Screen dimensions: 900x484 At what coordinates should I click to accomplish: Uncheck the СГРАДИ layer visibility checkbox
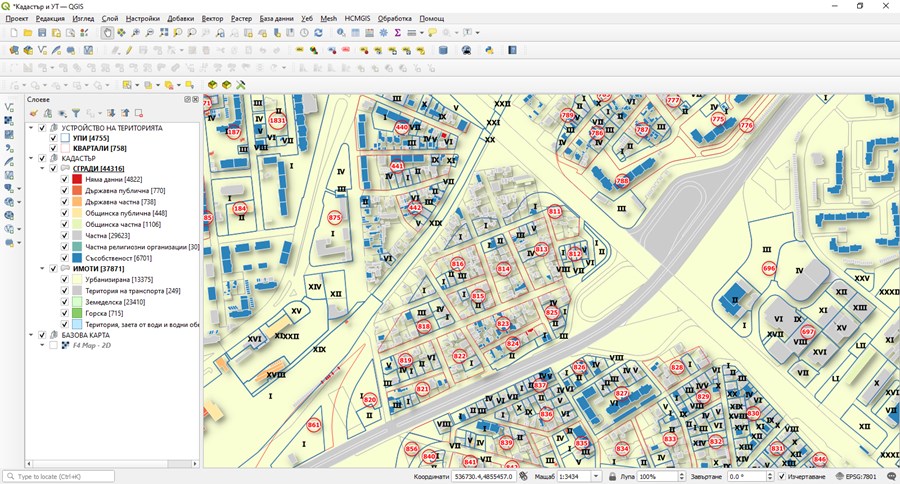coord(54,169)
